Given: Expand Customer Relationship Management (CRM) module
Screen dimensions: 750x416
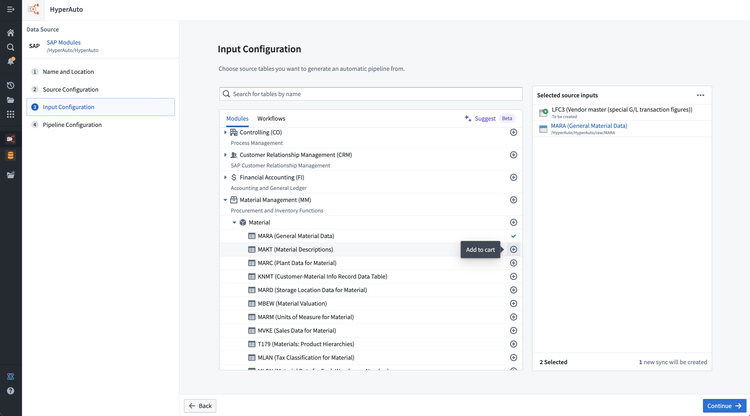Looking at the screenshot, I should [225, 155].
